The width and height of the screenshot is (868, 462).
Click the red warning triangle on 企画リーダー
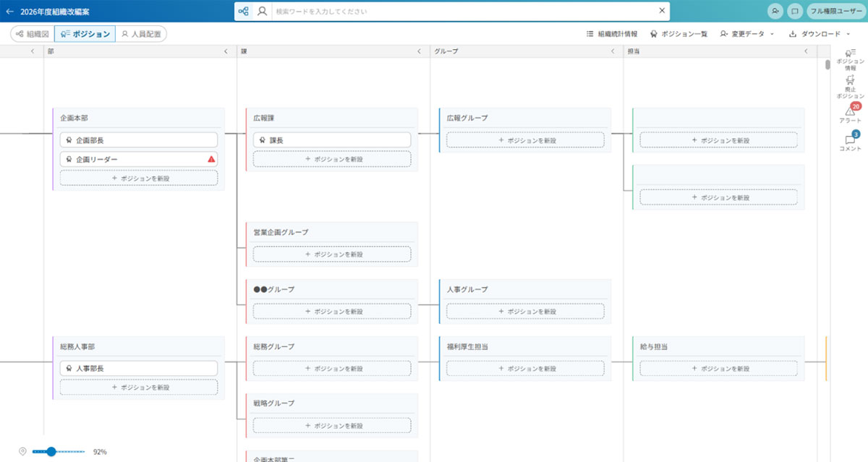211,159
